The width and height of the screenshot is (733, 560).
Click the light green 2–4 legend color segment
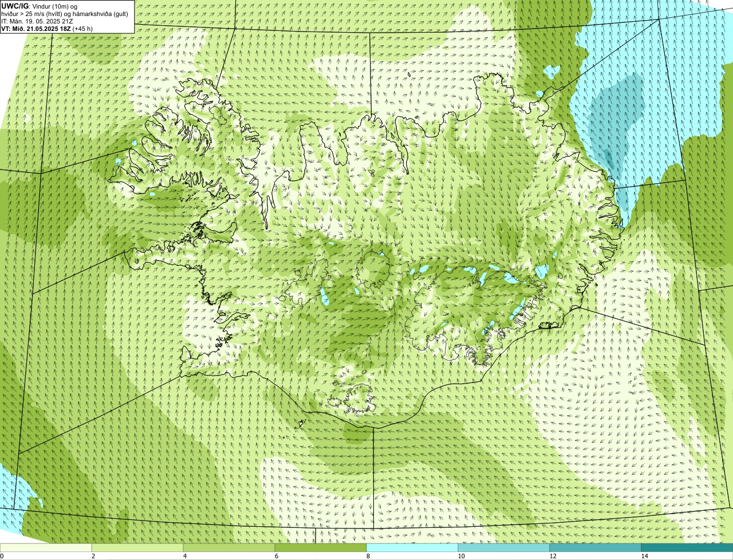[x=137, y=548]
